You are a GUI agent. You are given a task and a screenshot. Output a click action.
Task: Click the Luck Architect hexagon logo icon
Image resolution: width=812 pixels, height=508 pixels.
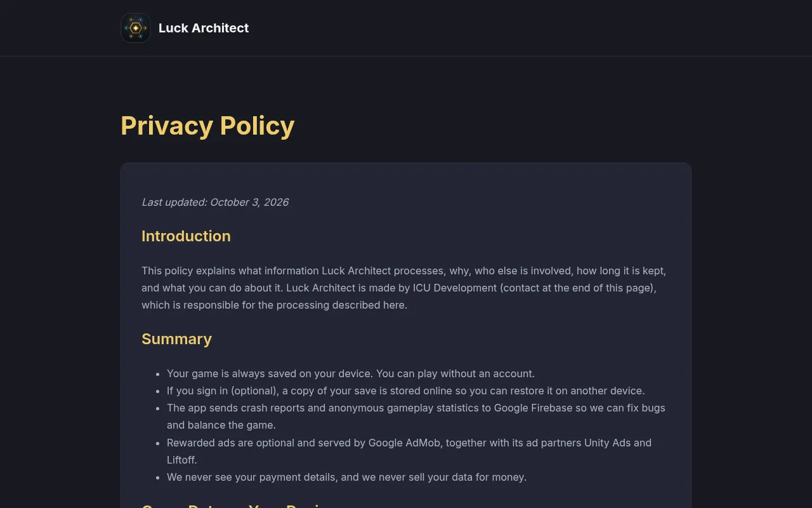tap(136, 28)
